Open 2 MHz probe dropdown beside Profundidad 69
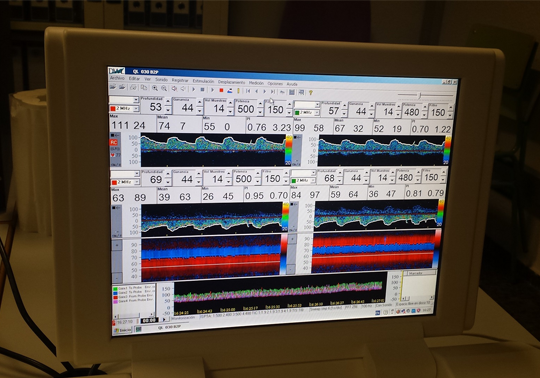The width and height of the screenshot is (540, 378). click(x=136, y=182)
